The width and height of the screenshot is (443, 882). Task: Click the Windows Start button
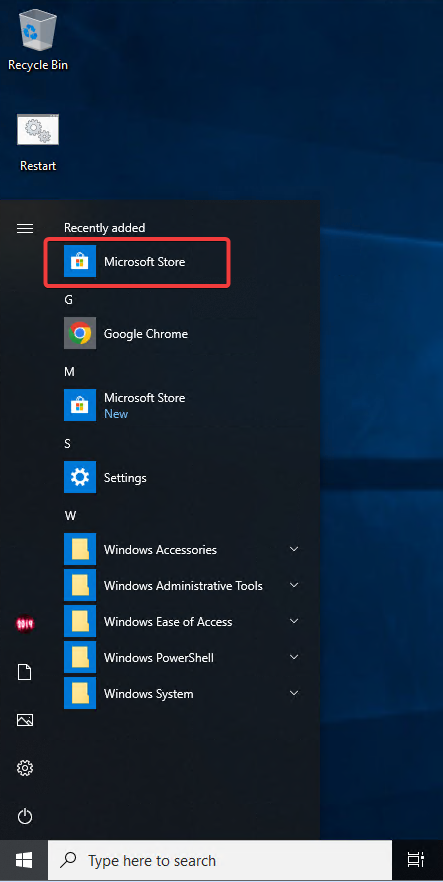24,860
